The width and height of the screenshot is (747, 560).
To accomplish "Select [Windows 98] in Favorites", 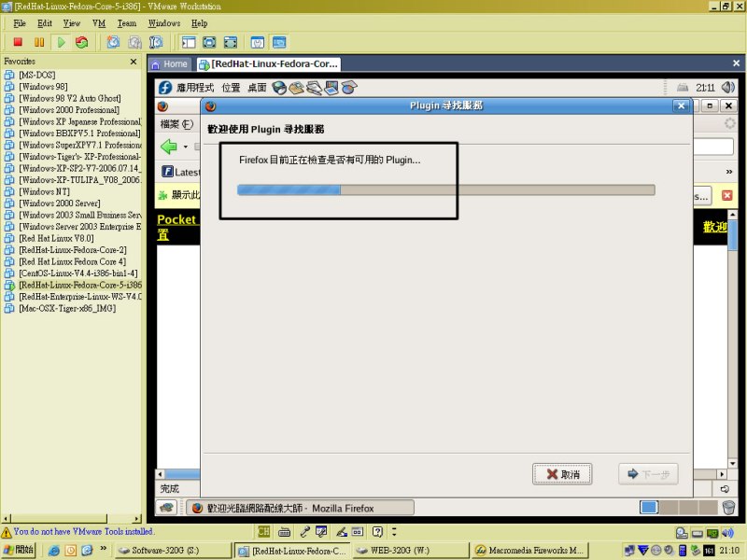I will [x=43, y=87].
